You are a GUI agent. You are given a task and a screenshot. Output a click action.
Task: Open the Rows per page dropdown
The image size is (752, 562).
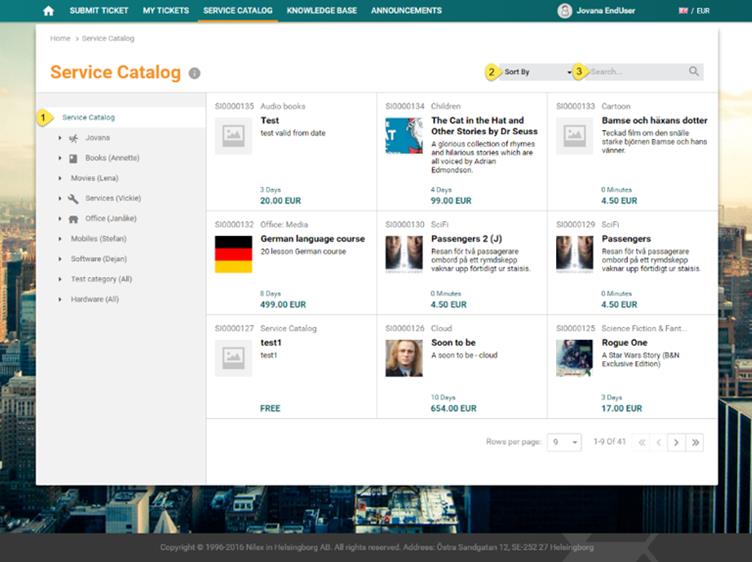coord(564,442)
